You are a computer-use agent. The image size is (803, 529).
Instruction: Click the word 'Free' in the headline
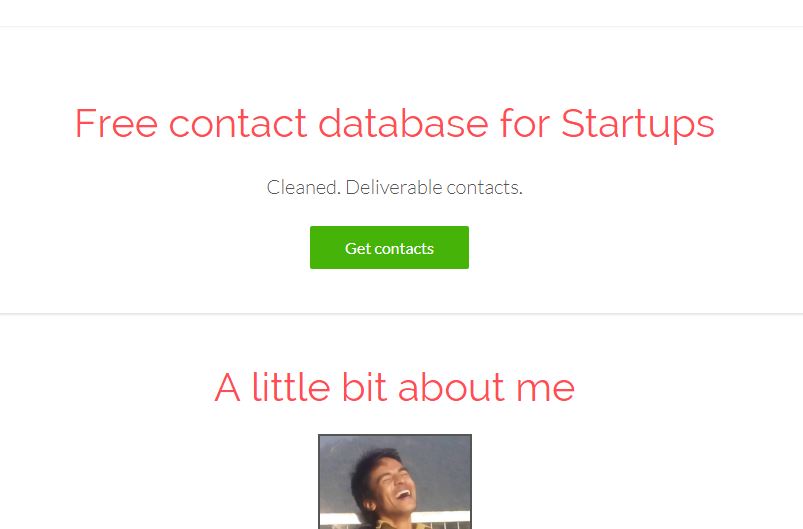(x=114, y=124)
